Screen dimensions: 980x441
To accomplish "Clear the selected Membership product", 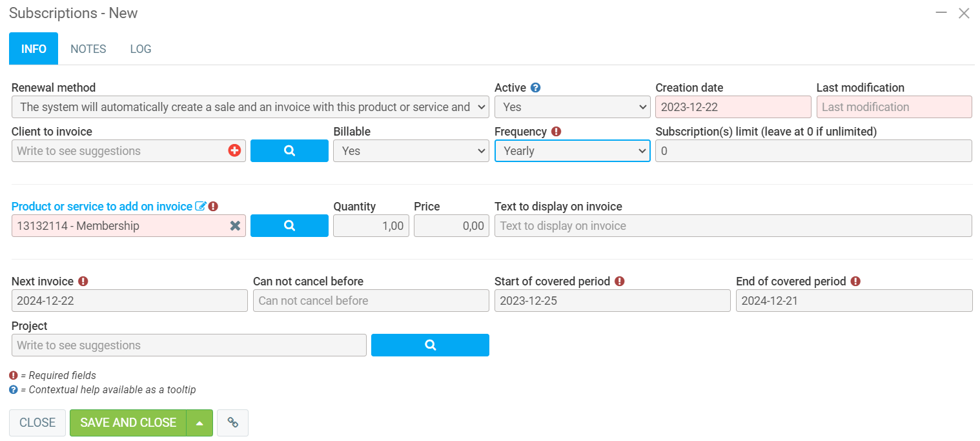I will (x=235, y=225).
